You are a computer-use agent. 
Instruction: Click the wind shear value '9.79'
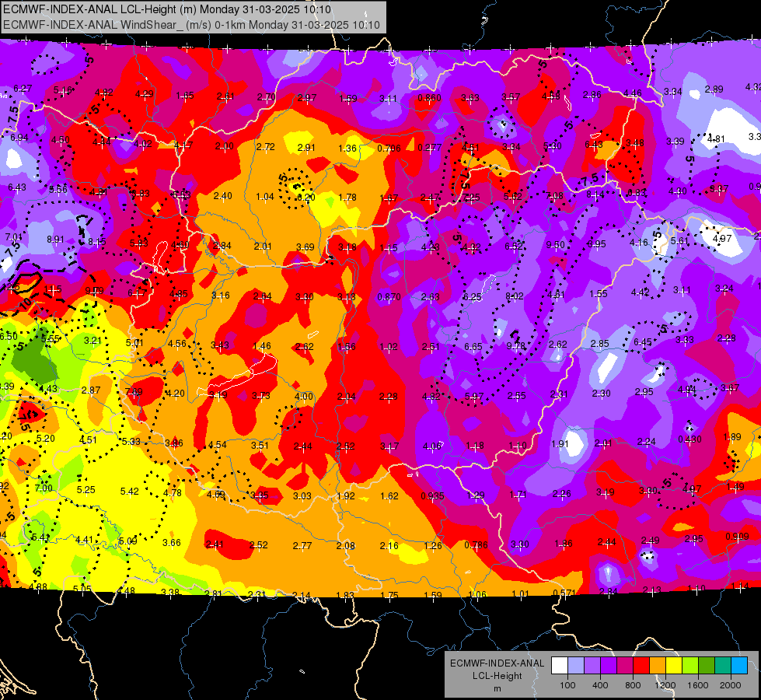[x=94, y=291]
